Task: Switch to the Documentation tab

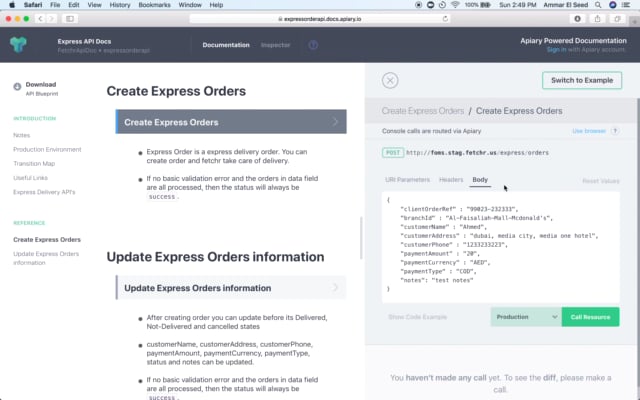Action: (x=226, y=45)
